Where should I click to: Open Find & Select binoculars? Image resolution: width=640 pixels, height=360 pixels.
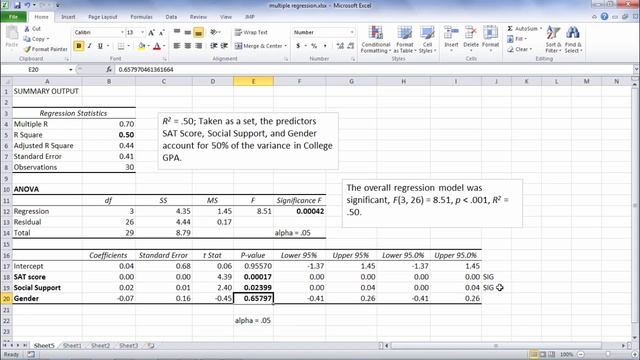pos(573,39)
